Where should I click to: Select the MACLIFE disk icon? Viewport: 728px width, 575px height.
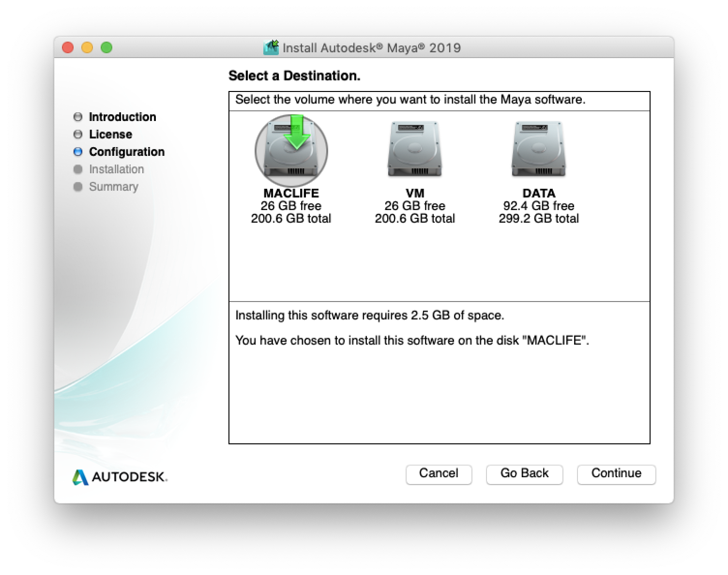point(291,151)
